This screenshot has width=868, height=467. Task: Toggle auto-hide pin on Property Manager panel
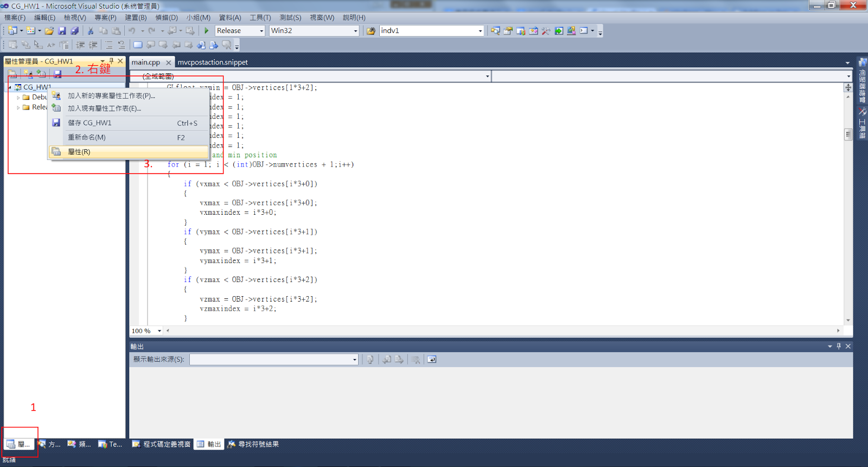111,61
